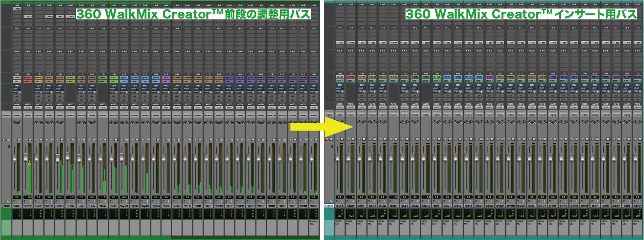Click the *VRMF left pan knob
Screen dimensions: 644x240
tap(174, 123)
